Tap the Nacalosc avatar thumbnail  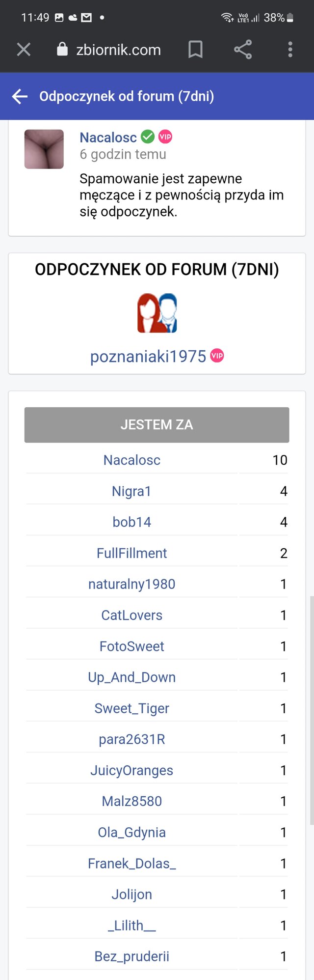[44, 148]
